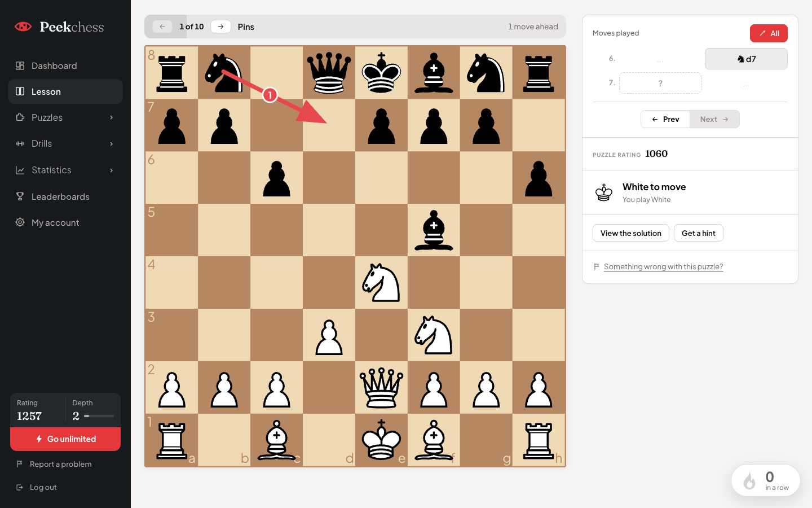The width and height of the screenshot is (812, 508).
Task: Select the white bishop on f1
Action: [434, 440]
